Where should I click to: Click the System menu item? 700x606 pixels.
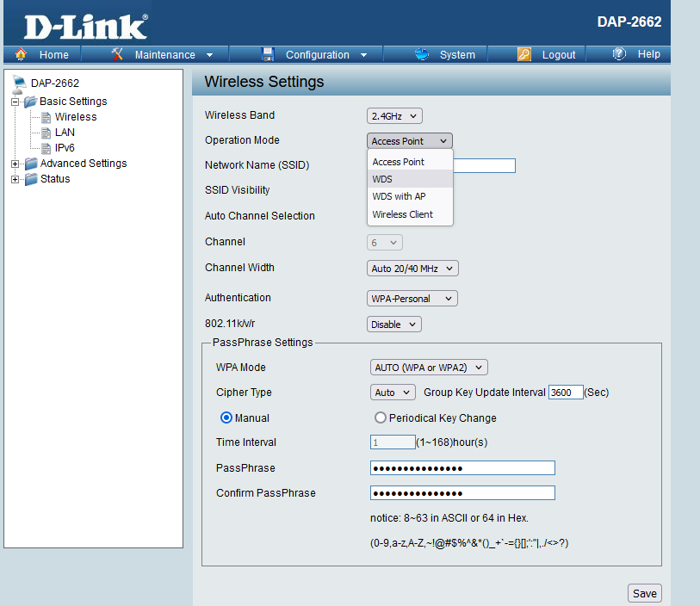[x=457, y=55]
